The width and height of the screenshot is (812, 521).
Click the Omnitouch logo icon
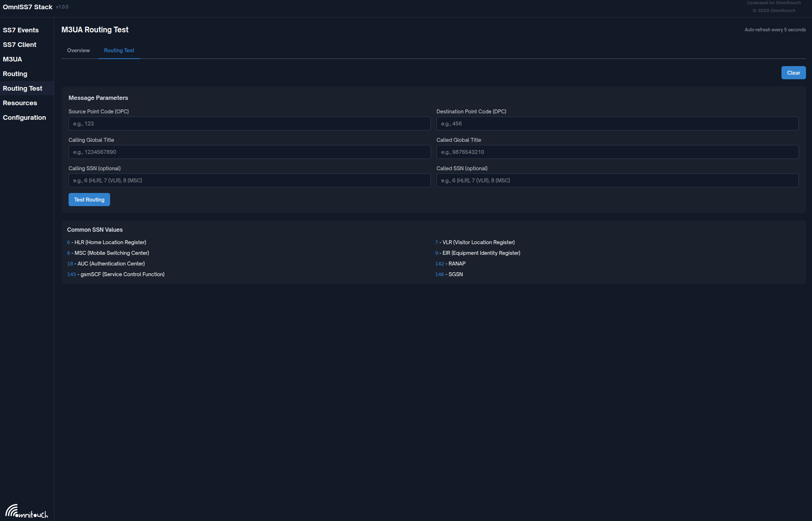point(26,511)
